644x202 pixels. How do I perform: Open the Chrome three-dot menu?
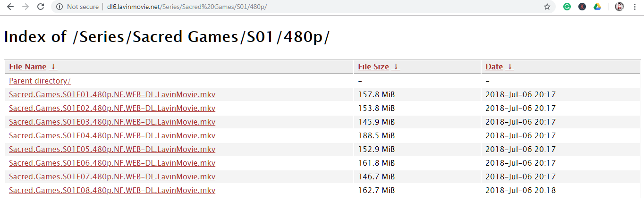pyautogui.click(x=634, y=7)
